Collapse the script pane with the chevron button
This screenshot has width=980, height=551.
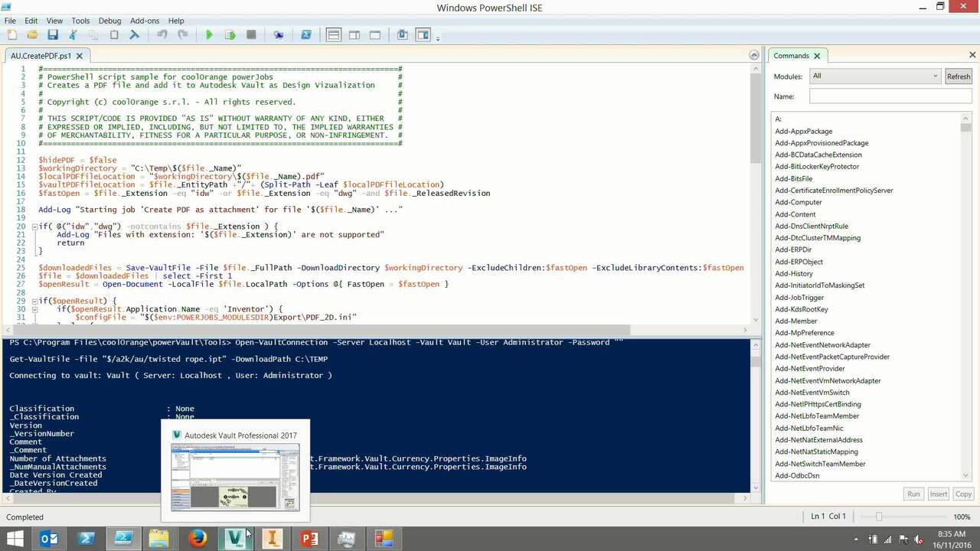753,55
